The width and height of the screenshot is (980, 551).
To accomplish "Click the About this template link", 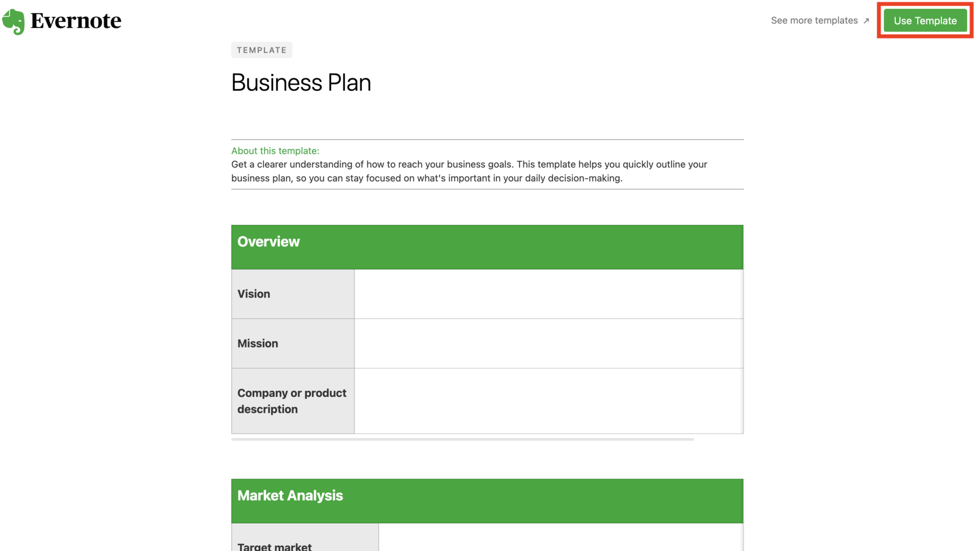I will click(275, 151).
